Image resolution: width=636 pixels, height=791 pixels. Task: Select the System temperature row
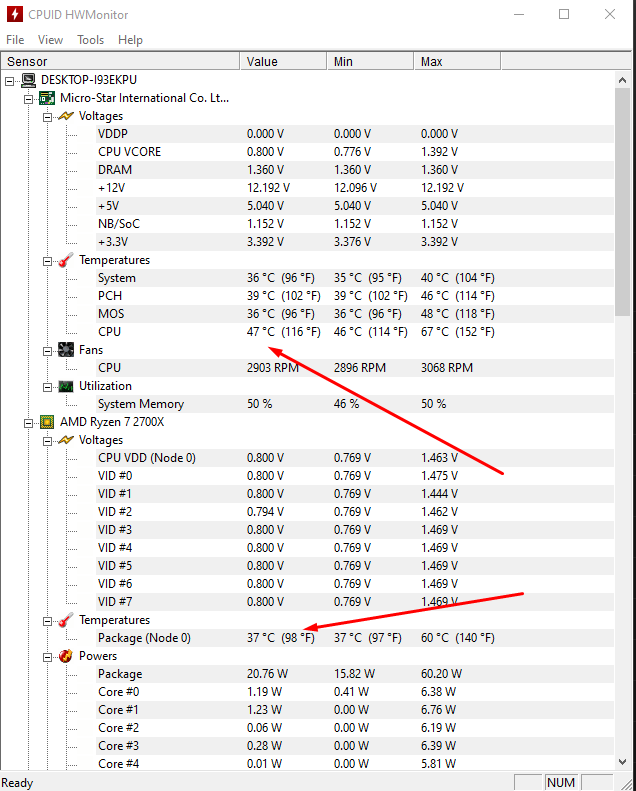click(355, 278)
